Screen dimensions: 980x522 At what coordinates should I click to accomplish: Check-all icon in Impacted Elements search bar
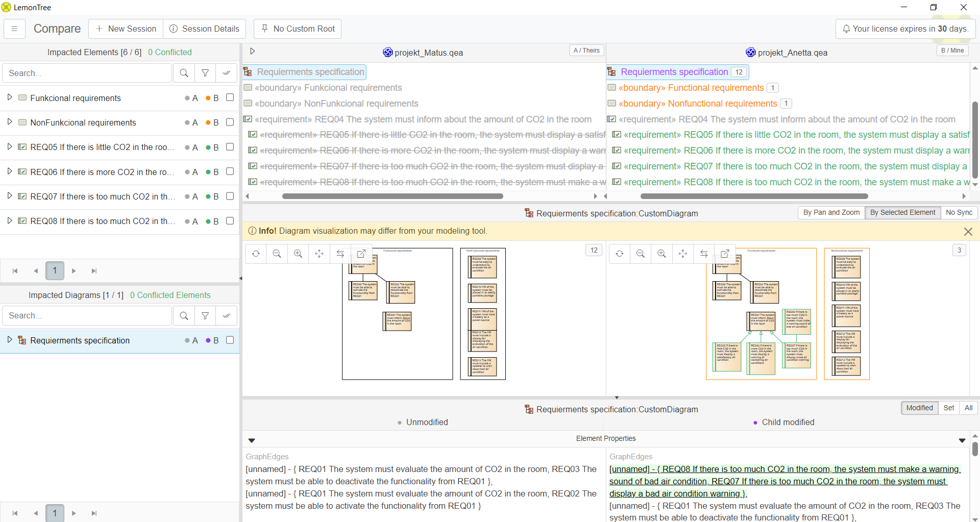point(226,73)
